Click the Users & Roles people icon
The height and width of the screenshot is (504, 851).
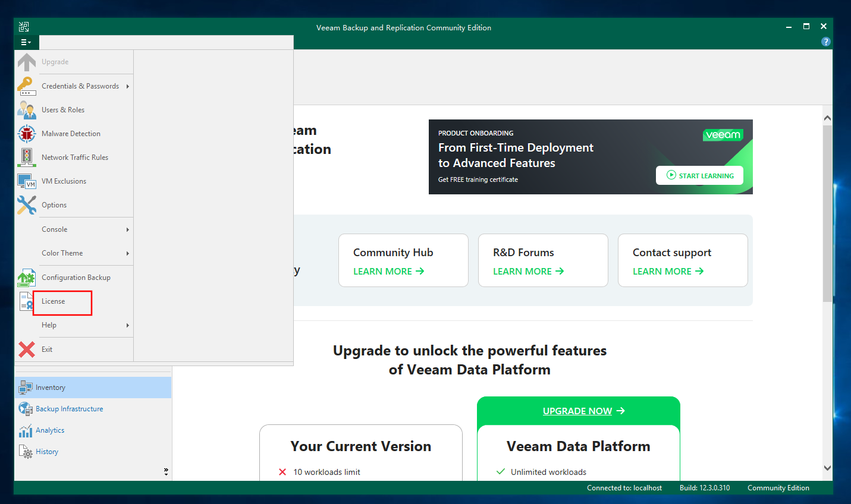(x=27, y=110)
